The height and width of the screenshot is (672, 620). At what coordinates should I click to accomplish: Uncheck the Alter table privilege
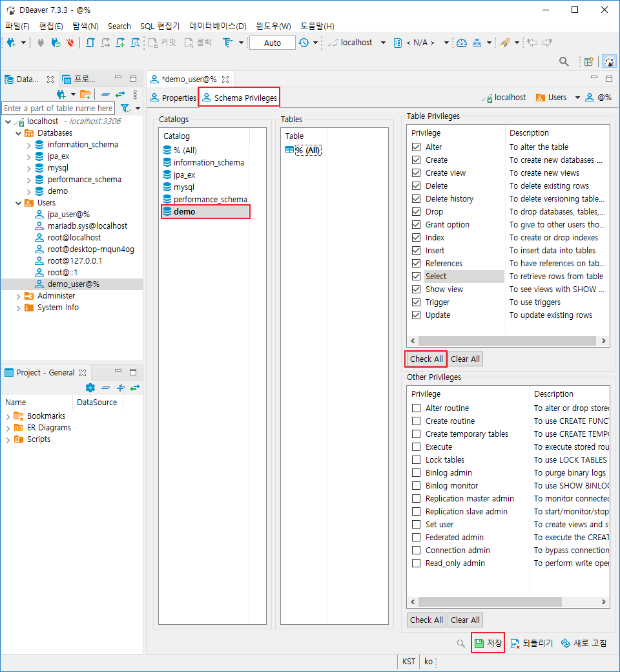coord(416,147)
